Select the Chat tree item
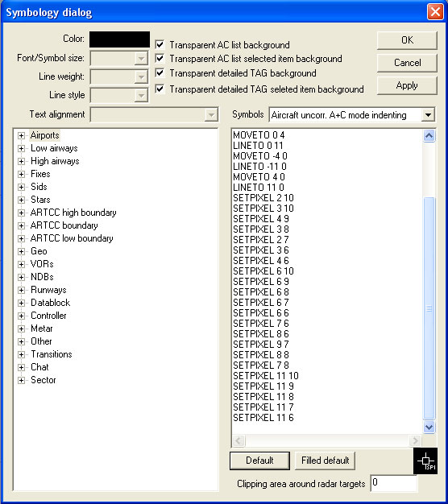This screenshot has height=504, width=448. point(39,367)
